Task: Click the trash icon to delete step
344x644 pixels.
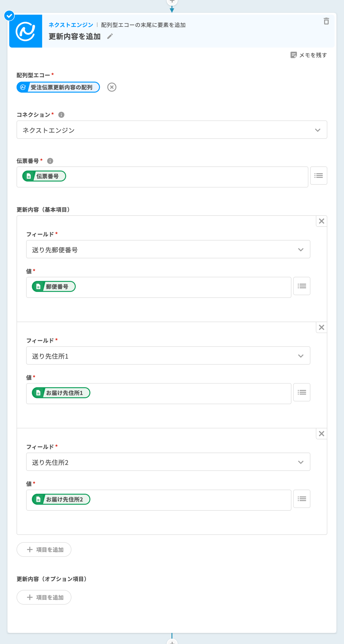Action: pyautogui.click(x=326, y=21)
